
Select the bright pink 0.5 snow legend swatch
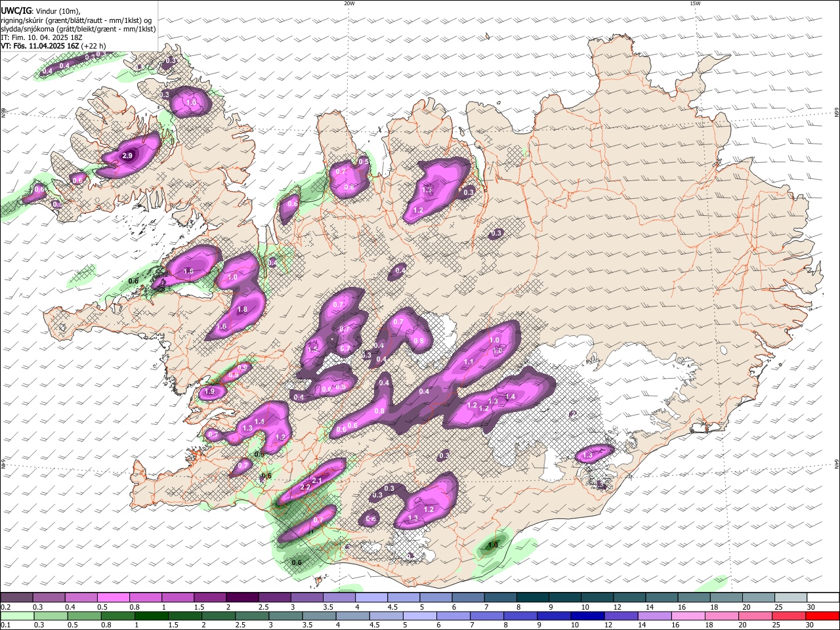tap(113, 597)
